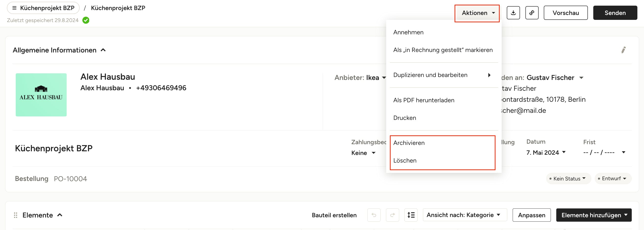
Task: Click the Alex Hausbau company heading
Action: (108, 77)
